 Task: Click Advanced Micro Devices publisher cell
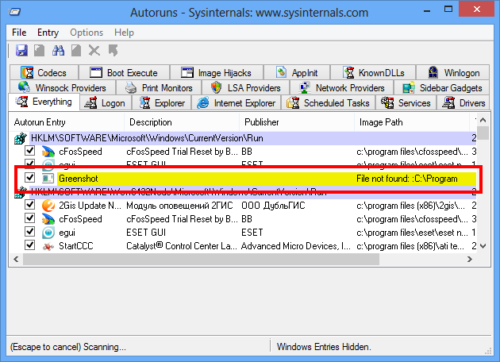tap(295, 246)
